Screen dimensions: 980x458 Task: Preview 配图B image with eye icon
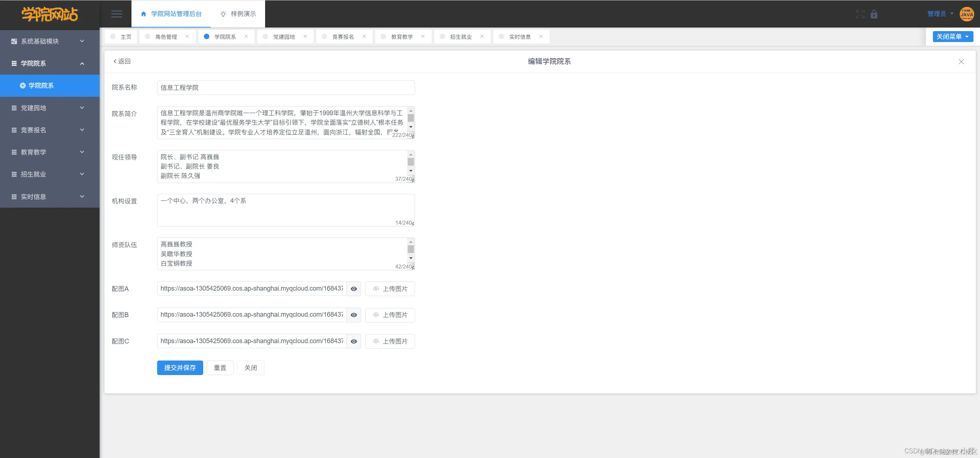[353, 315]
